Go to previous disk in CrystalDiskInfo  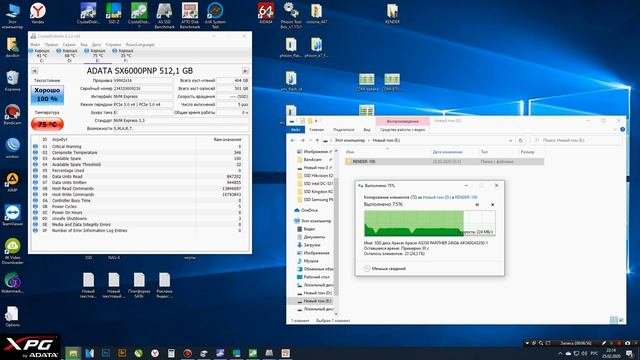point(35,71)
